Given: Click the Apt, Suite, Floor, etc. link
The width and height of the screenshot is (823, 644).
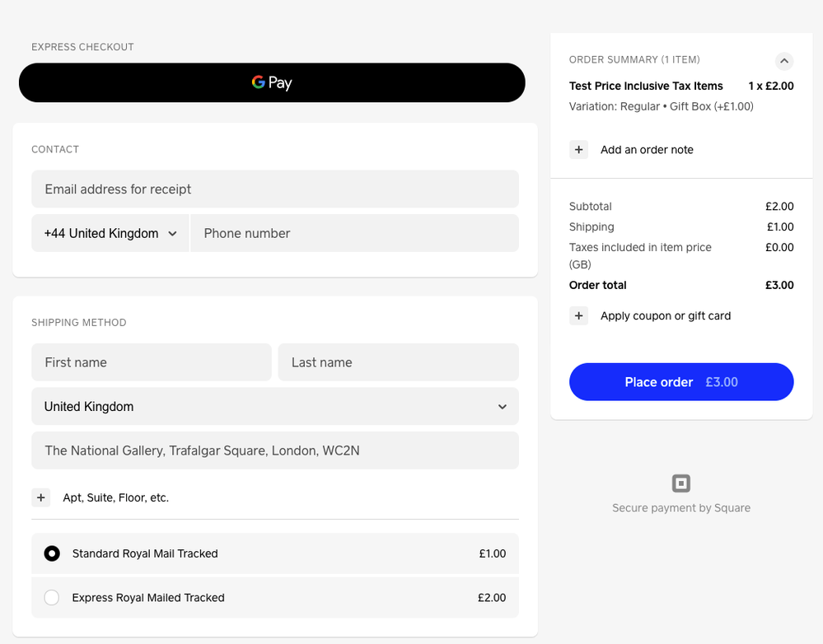Looking at the screenshot, I should 115,497.
